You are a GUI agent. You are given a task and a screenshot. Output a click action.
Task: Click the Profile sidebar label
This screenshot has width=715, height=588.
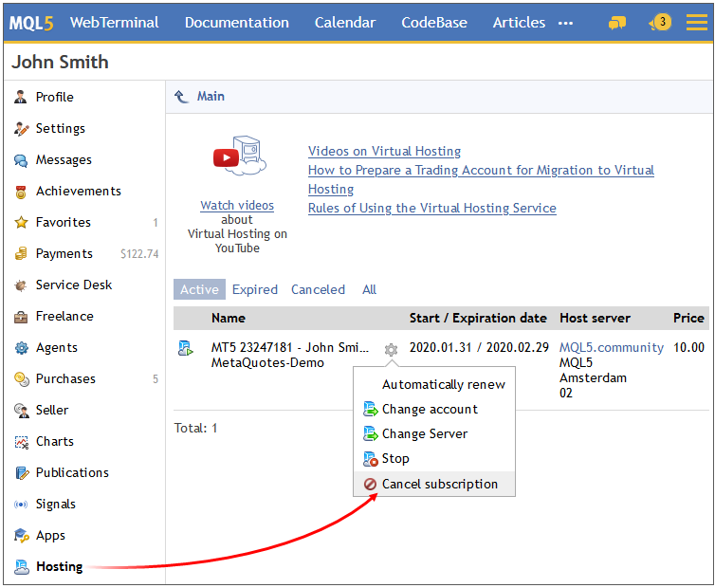point(55,97)
